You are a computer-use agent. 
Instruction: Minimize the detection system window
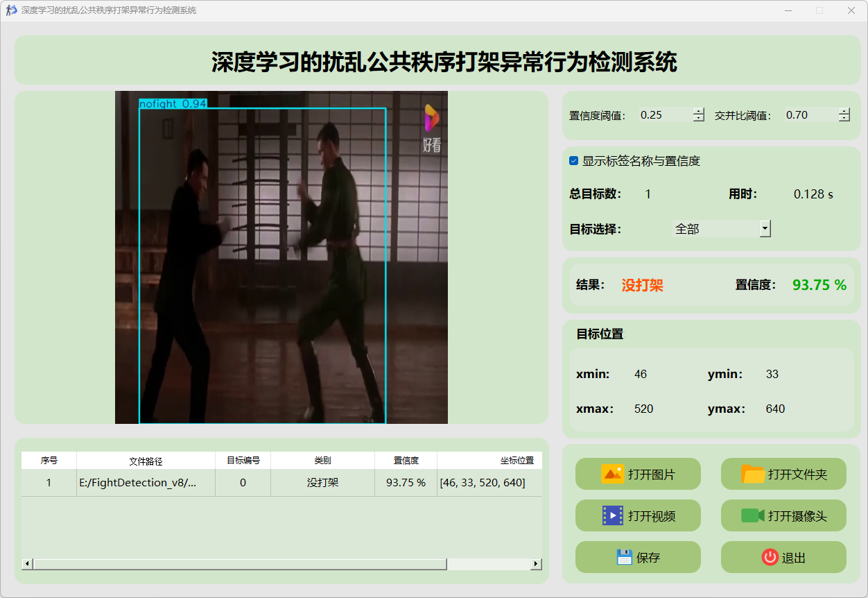pos(788,10)
